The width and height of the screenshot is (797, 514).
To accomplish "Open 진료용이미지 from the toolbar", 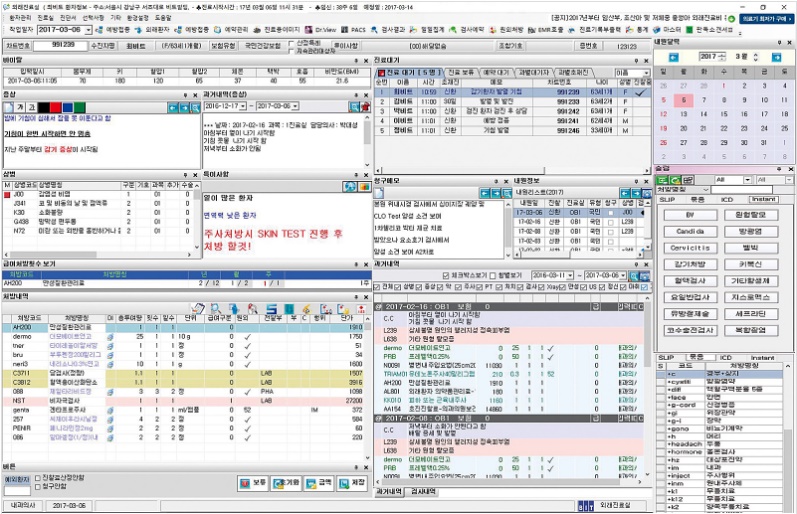I will [x=277, y=30].
